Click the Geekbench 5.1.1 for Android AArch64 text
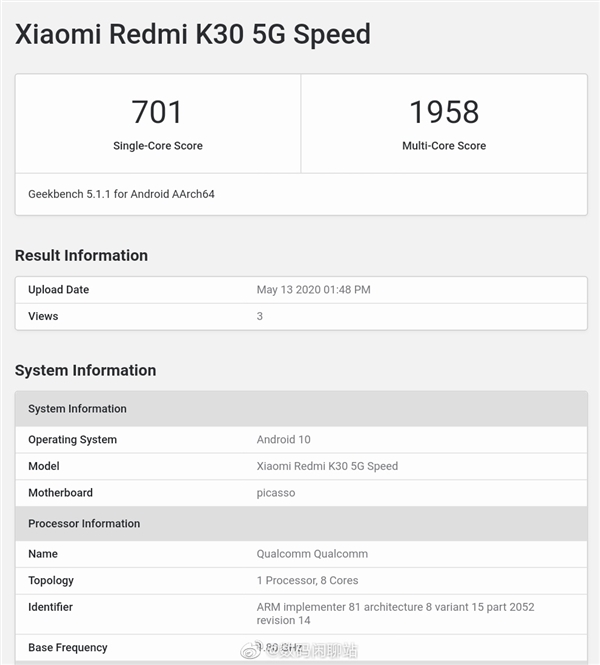Screen dimensions: 600x665 (121, 194)
